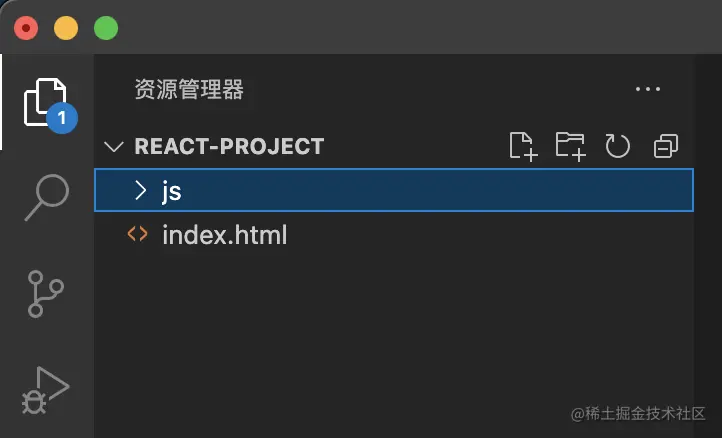This screenshot has height=438, width=722.
Task: Click the REACT-PROJECT header label
Action: point(229,146)
